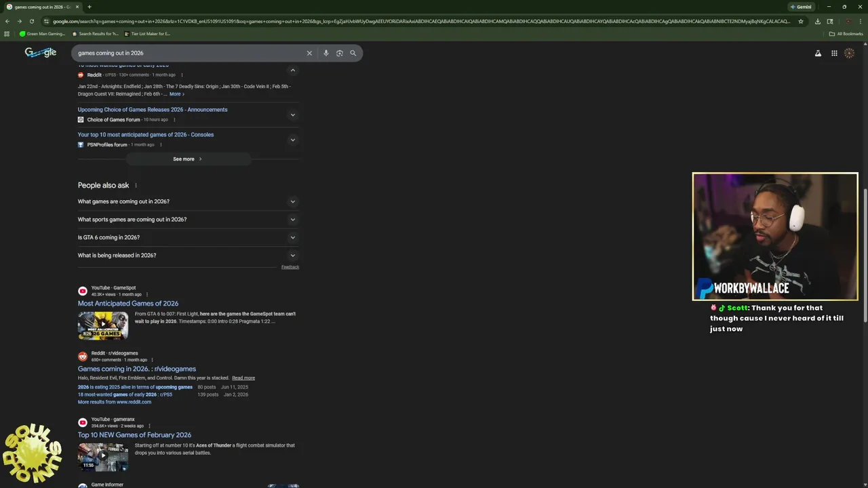Click the Feedback link

(x=290, y=267)
